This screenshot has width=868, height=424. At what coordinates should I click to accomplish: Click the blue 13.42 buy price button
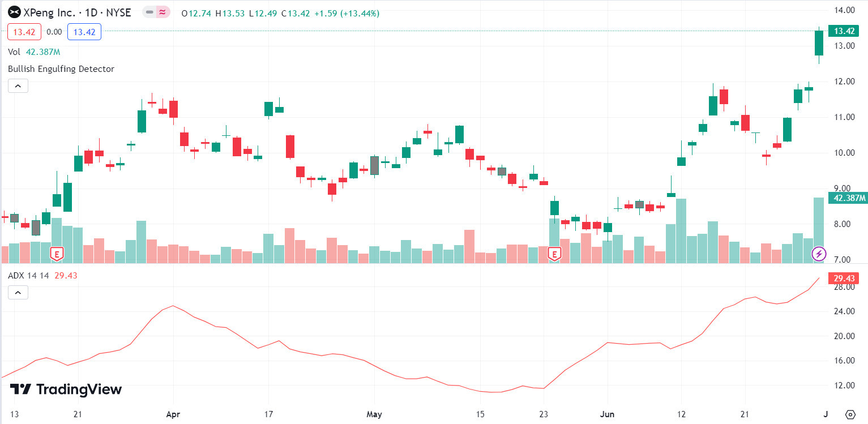click(x=84, y=32)
